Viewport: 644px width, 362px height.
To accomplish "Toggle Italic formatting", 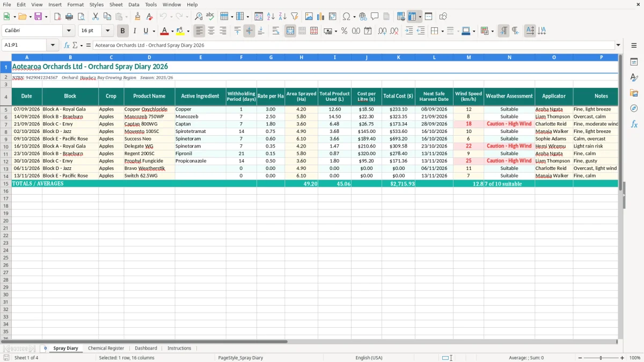I will pyautogui.click(x=135, y=31).
